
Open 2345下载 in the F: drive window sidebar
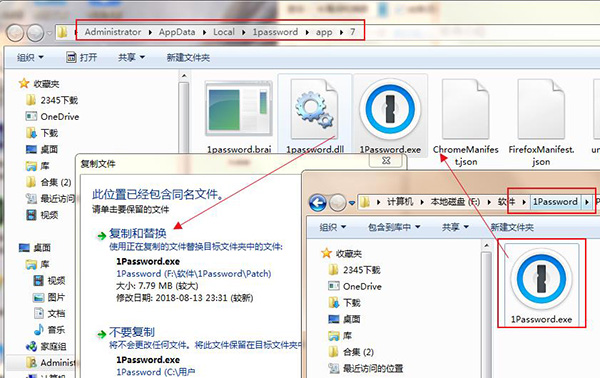[354, 270]
